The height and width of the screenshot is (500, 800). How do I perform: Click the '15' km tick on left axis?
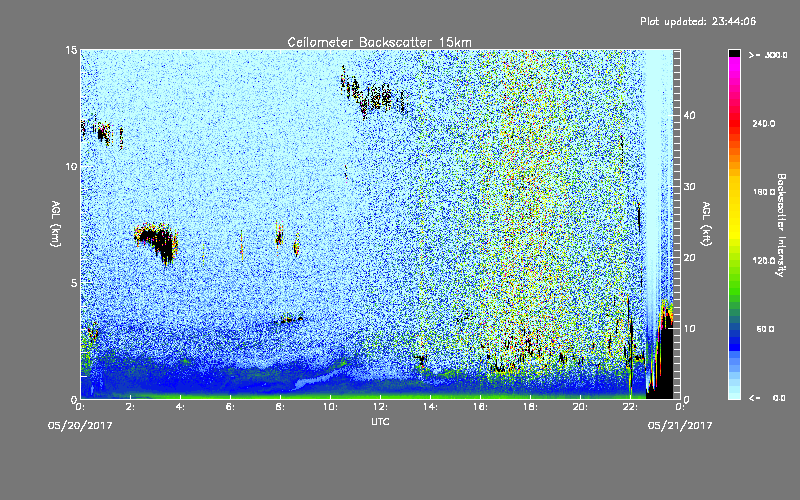71,50
